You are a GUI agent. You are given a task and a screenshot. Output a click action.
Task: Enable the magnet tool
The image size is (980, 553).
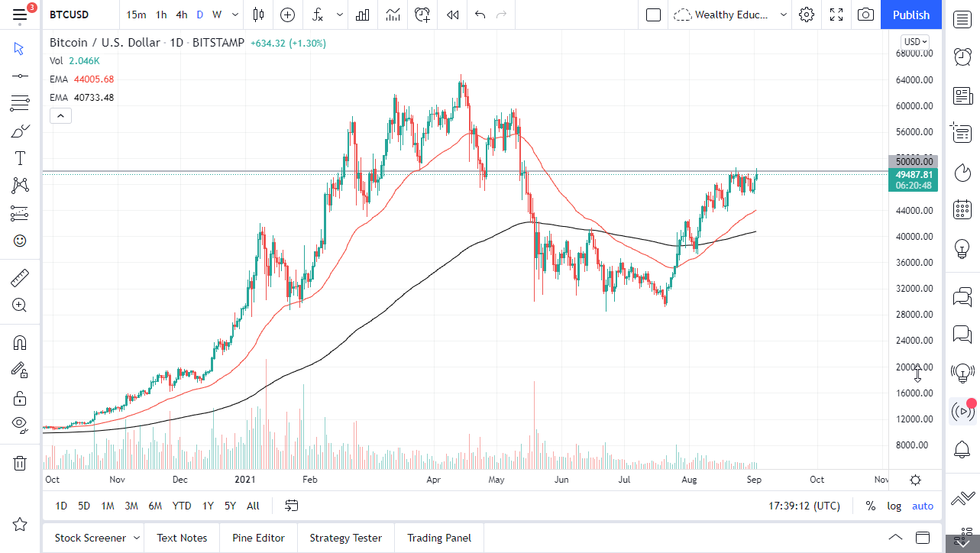pyautogui.click(x=19, y=342)
